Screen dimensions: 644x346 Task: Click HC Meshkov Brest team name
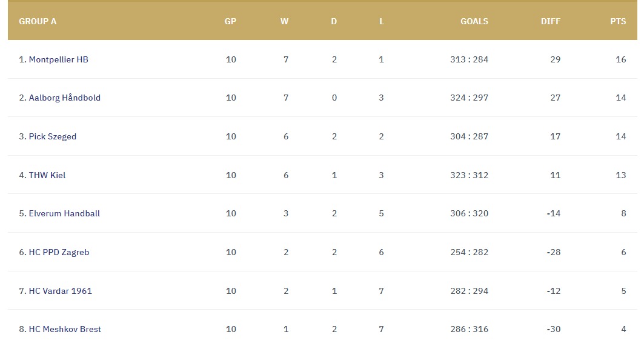coord(65,329)
